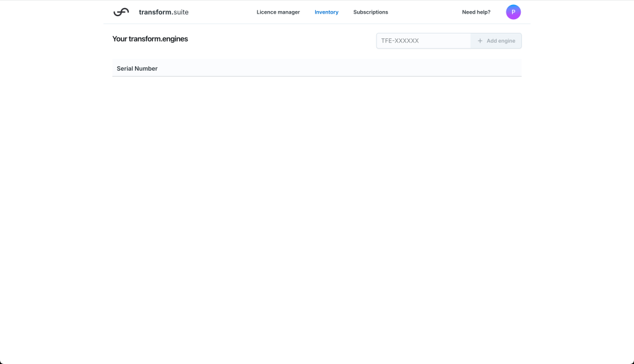The image size is (634, 364).
Task: Click the transform.suite brand name
Action: point(163,12)
